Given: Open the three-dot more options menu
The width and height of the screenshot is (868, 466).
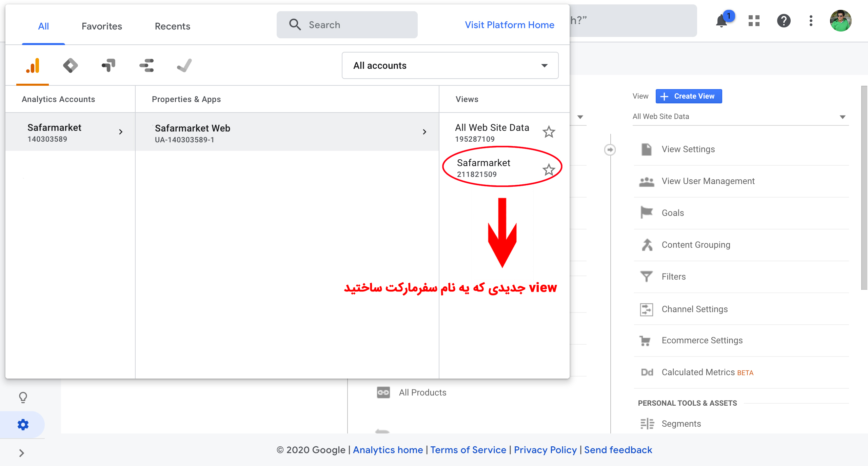Looking at the screenshot, I should tap(811, 21).
